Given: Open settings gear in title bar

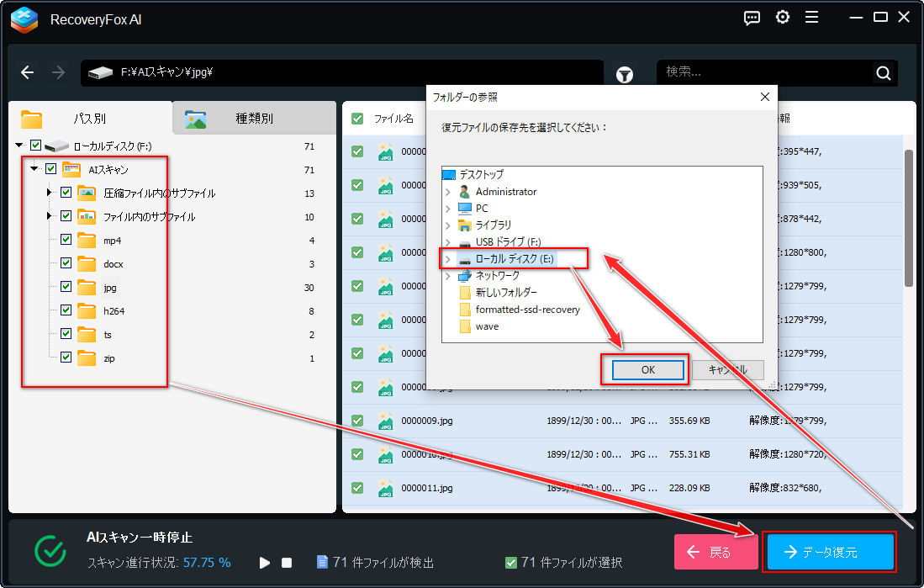Looking at the screenshot, I should coord(783,18).
